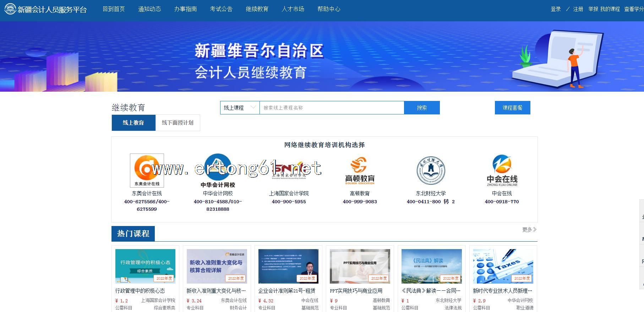Open the 注册 link in header
Image resolution: width=644 pixels, height=312 pixels.
coord(578,9)
